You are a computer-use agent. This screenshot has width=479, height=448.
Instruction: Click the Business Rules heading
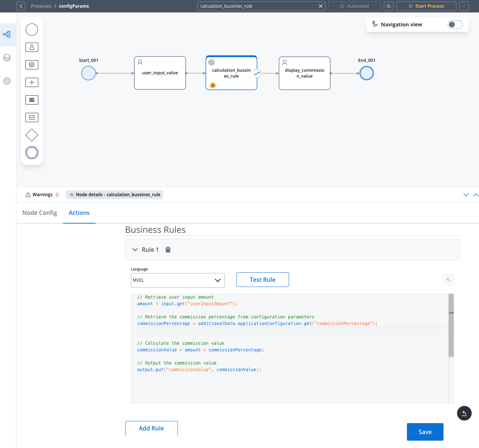click(x=156, y=230)
